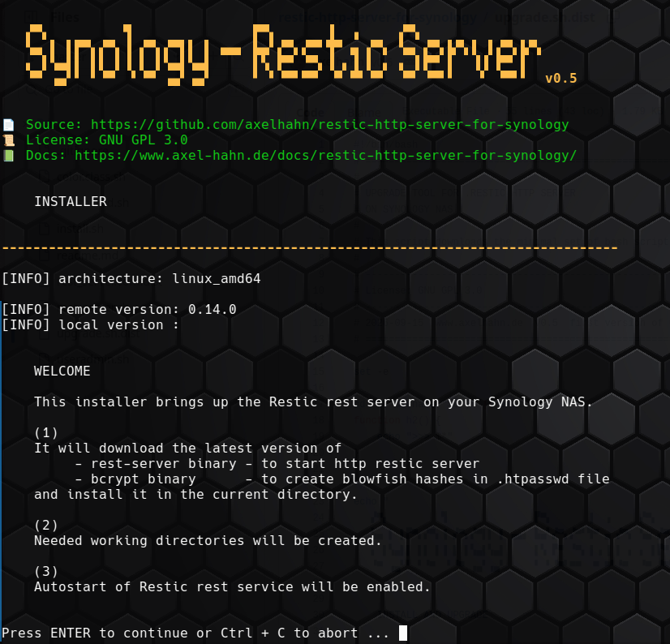Click the green book icon beside Docs

[9, 156]
